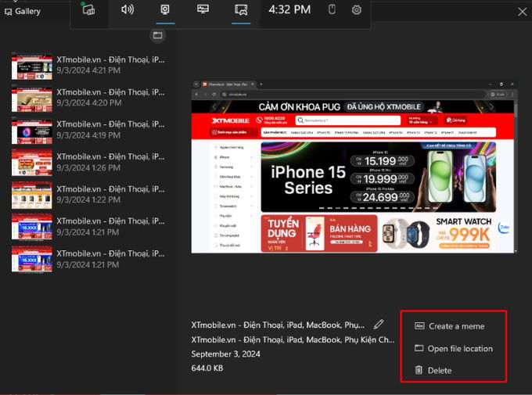The image size is (532, 395).
Task: Click Open file location
Action: pyautogui.click(x=454, y=349)
